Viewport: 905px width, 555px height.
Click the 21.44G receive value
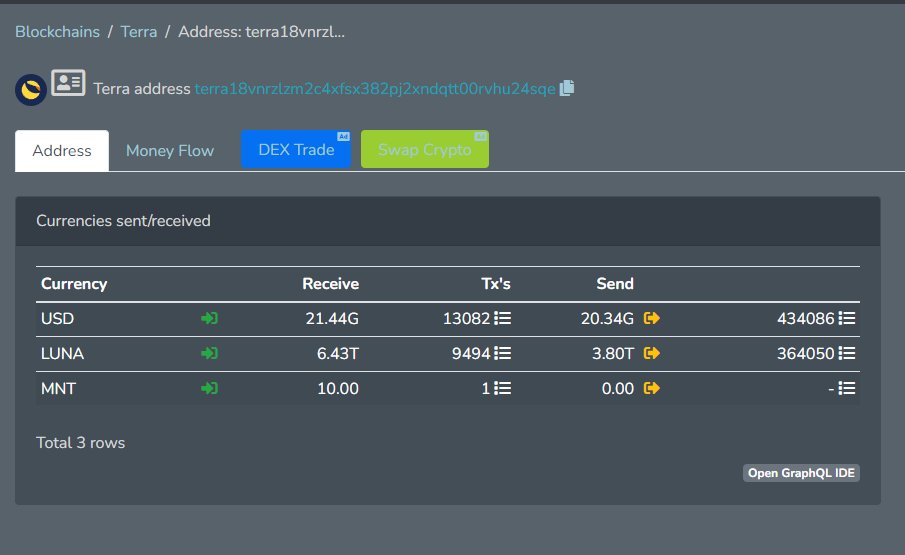point(332,318)
